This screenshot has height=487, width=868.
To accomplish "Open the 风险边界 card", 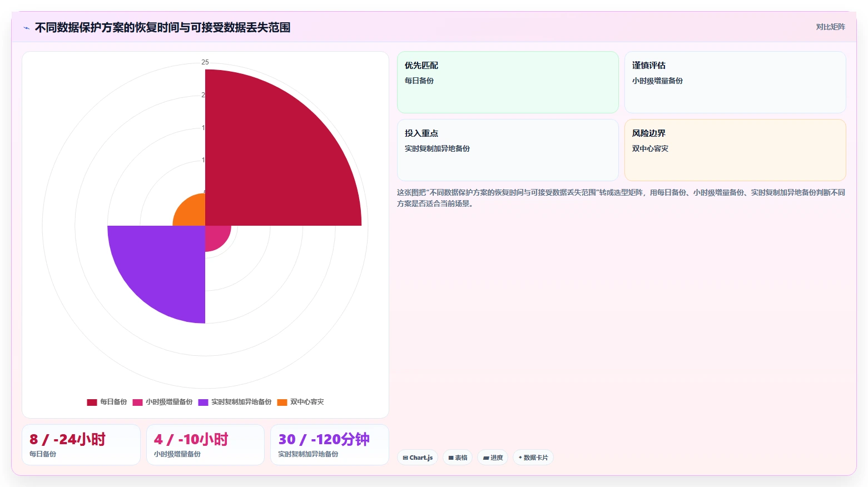I will tap(735, 150).
